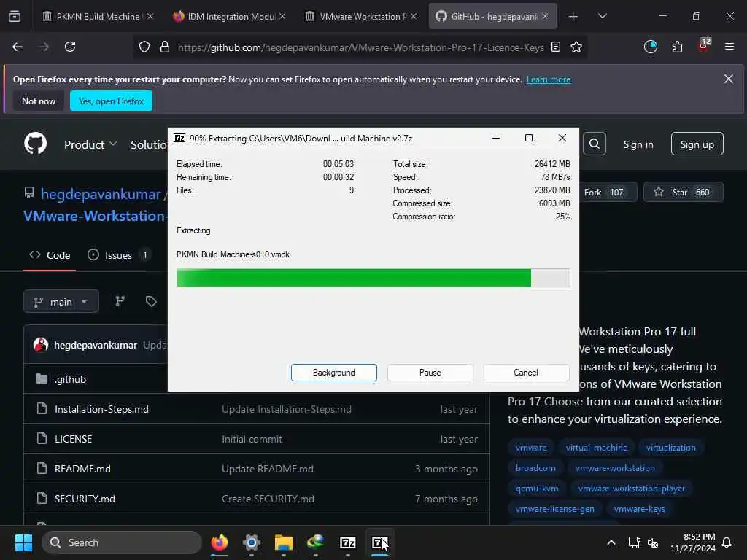Click the circular progress icon in toolbar
The width and height of the screenshot is (747, 560).
[650, 47]
